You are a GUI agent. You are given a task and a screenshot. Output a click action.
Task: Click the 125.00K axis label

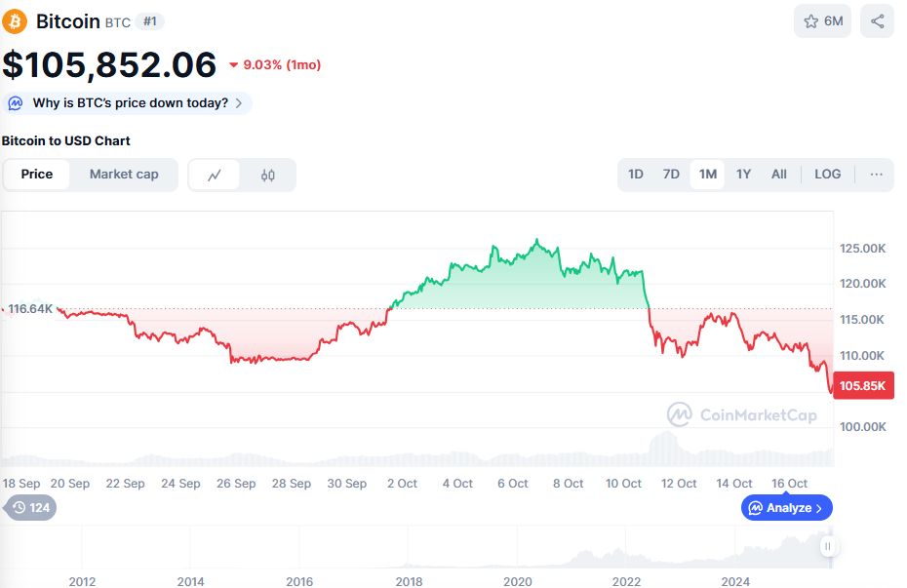coord(862,249)
